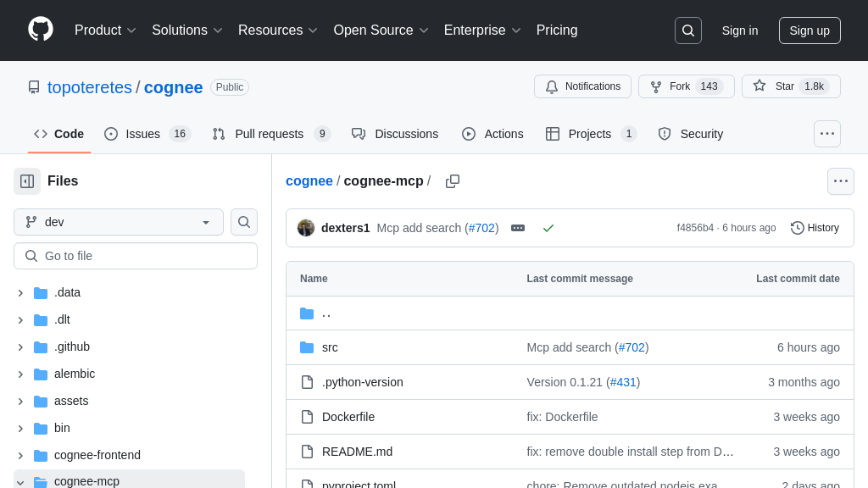The width and height of the screenshot is (868, 488).
Task: Expand the alembic folder chevron
Action: coord(20,374)
